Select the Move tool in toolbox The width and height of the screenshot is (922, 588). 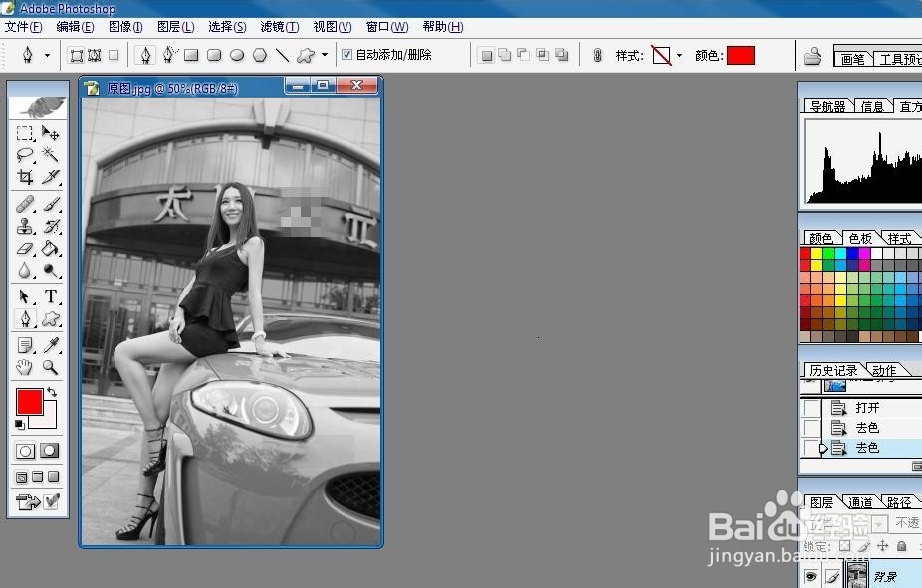[x=51, y=134]
